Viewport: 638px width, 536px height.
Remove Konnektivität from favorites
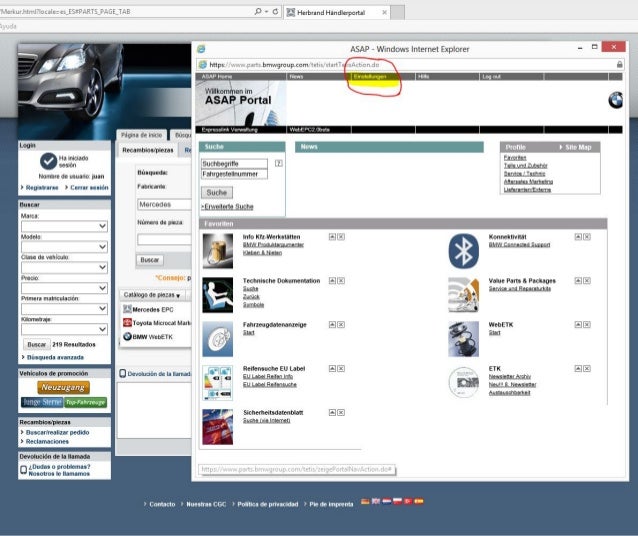click(x=587, y=237)
